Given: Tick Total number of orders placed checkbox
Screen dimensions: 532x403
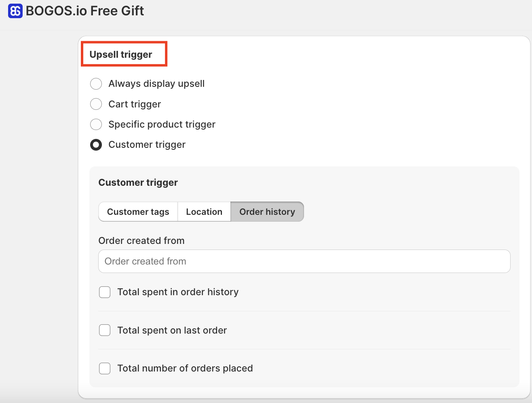Looking at the screenshot, I should coord(105,368).
